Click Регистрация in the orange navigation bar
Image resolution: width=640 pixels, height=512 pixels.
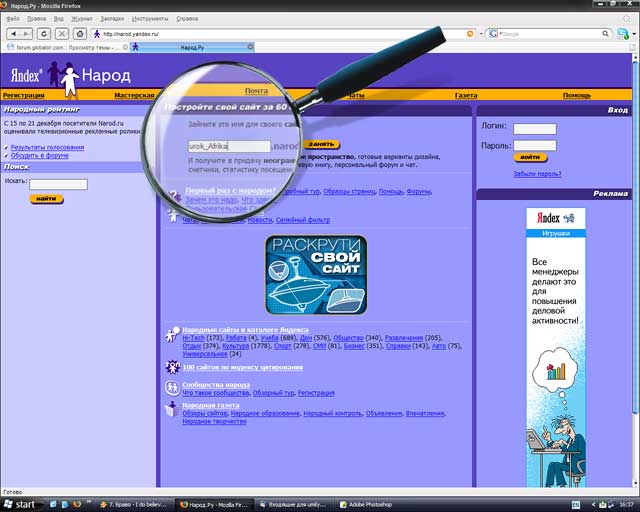point(24,95)
